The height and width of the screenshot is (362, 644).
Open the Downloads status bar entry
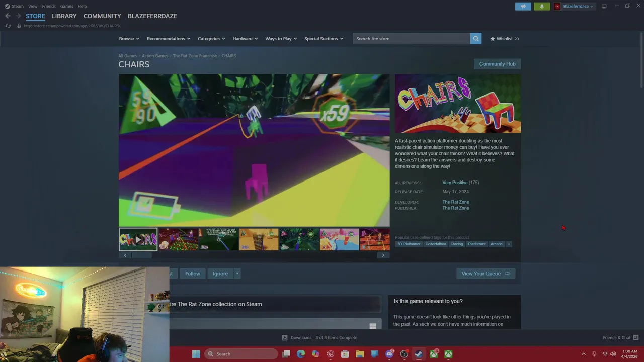click(x=319, y=337)
